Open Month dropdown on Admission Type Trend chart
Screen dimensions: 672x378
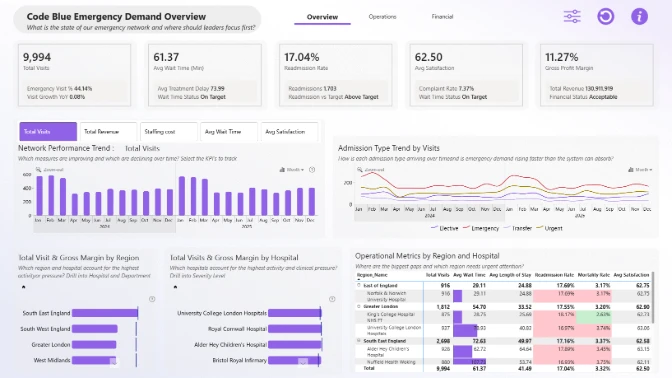(640, 170)
